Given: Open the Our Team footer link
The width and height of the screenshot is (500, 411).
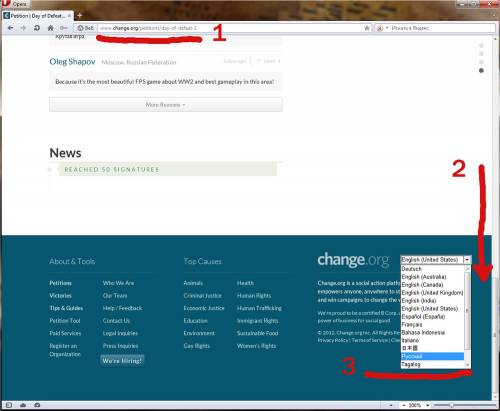Looking at the screenshot, I should click(x=115, y=296).
